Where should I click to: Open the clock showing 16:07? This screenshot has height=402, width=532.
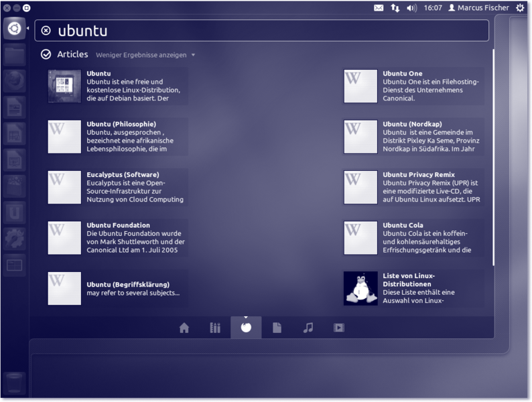click(434, 8)
